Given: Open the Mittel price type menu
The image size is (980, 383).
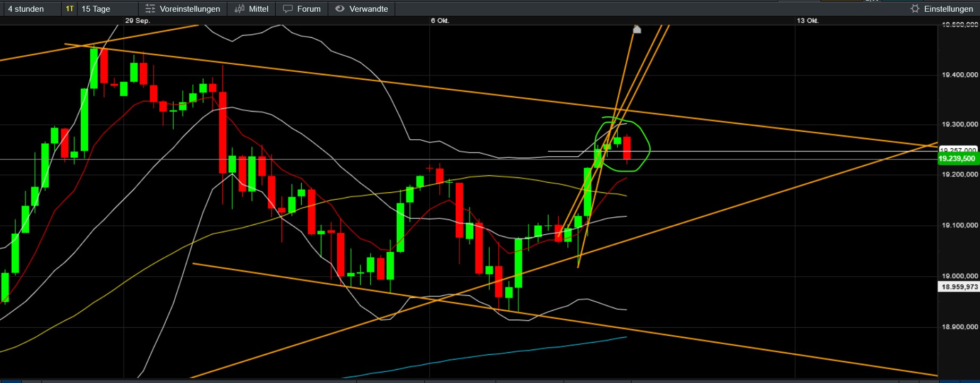Looking at the screenshot, I should tap(252, 9).
